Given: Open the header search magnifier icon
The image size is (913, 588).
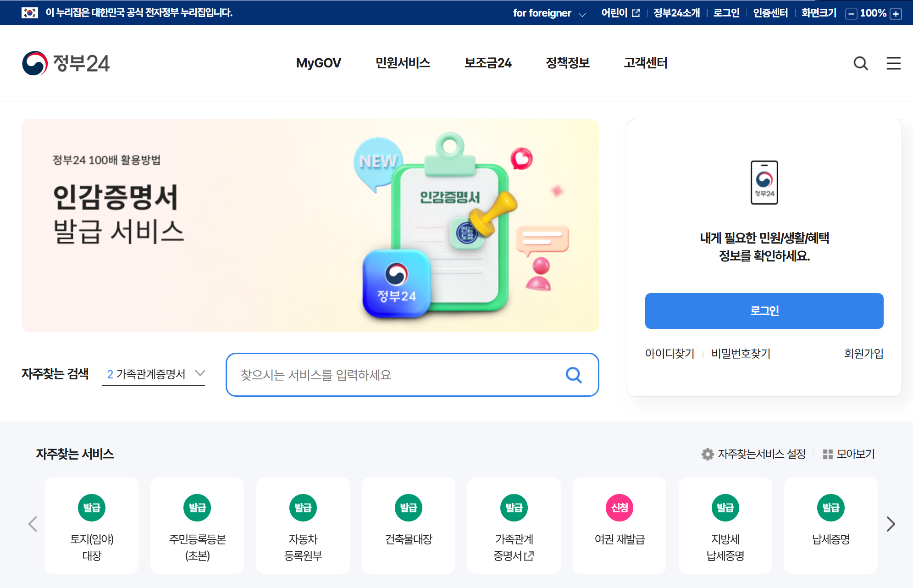Looking at the screenshot, I should pyautogui.click(x=861, y=63).
